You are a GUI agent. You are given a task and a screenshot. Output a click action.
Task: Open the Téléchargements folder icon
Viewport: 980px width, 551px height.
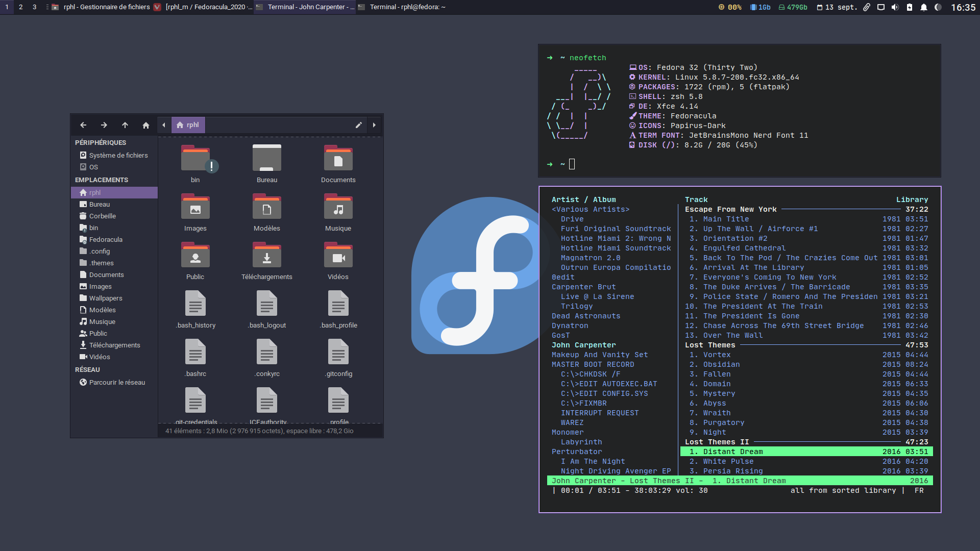266,257
